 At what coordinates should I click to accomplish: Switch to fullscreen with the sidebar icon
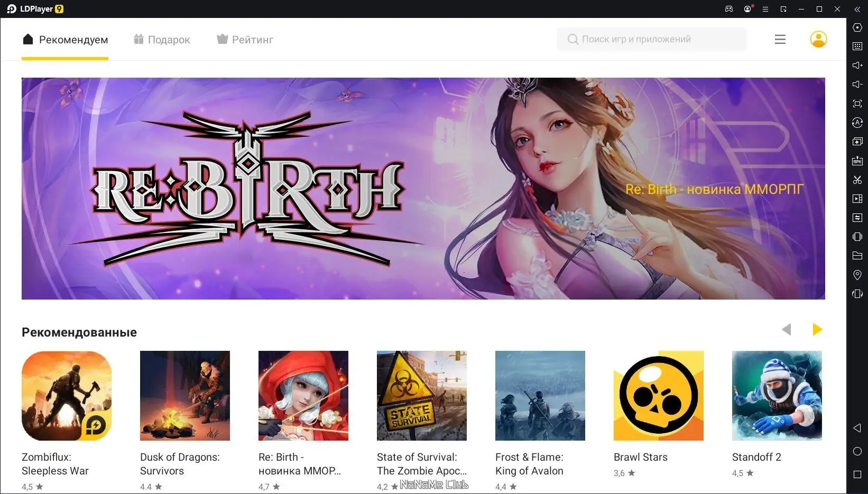coord(857,104)
